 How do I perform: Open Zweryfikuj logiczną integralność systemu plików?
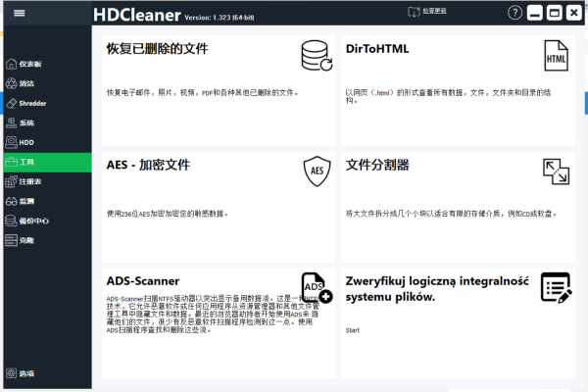[437, 289]
